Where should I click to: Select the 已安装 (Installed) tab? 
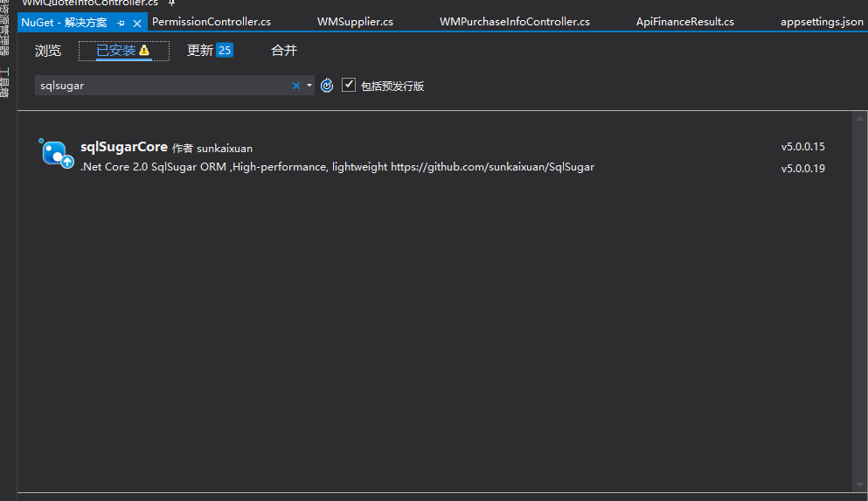click(123, 51)
